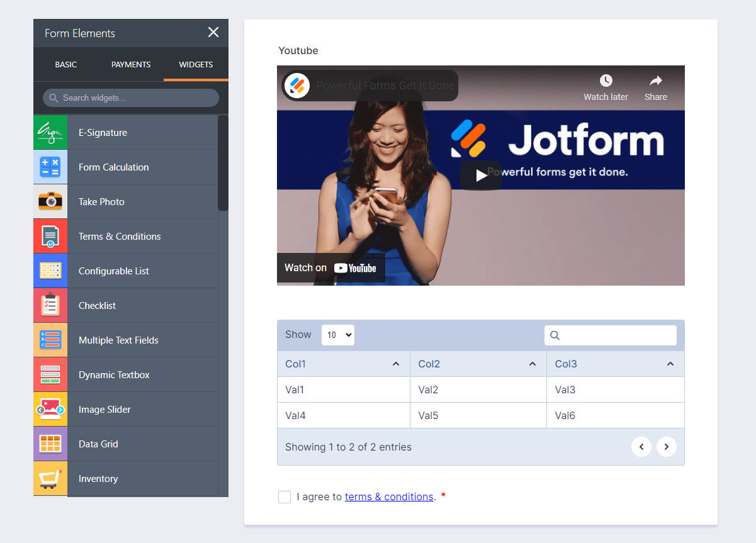756x543 pixels.
Task: Select the Terms & Conditions widget label
Action: [120, 236]
